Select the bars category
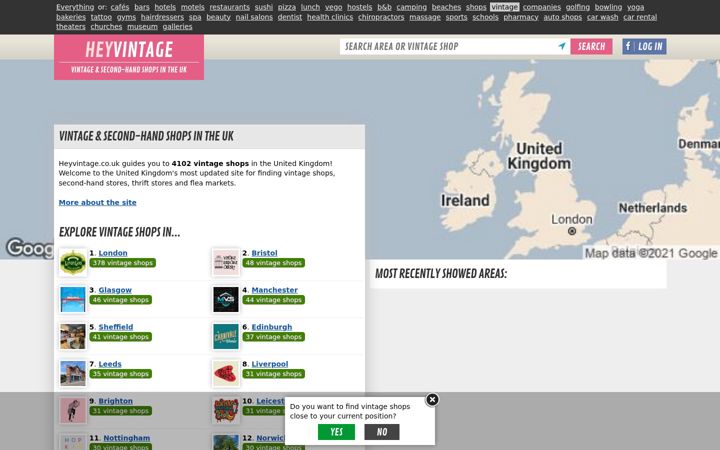Viewport: 720px width, 450px height. tap(142, 7)
